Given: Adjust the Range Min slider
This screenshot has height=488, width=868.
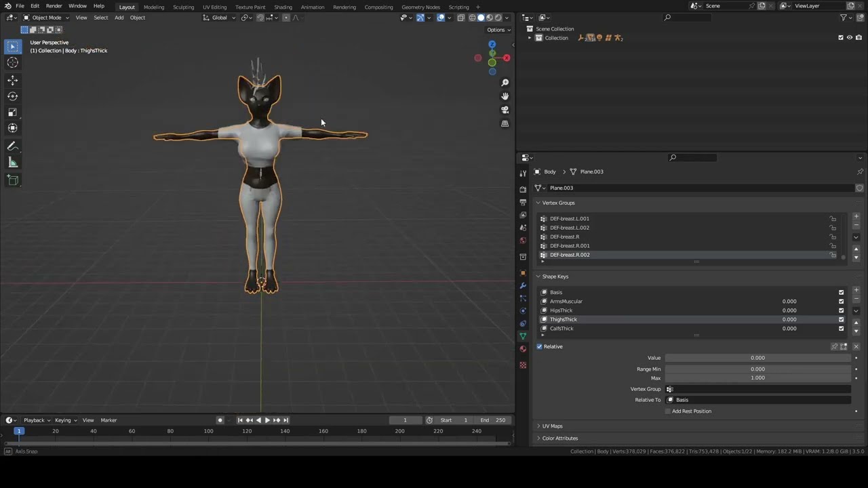Looking at the screenshot, I should [757, 369].
